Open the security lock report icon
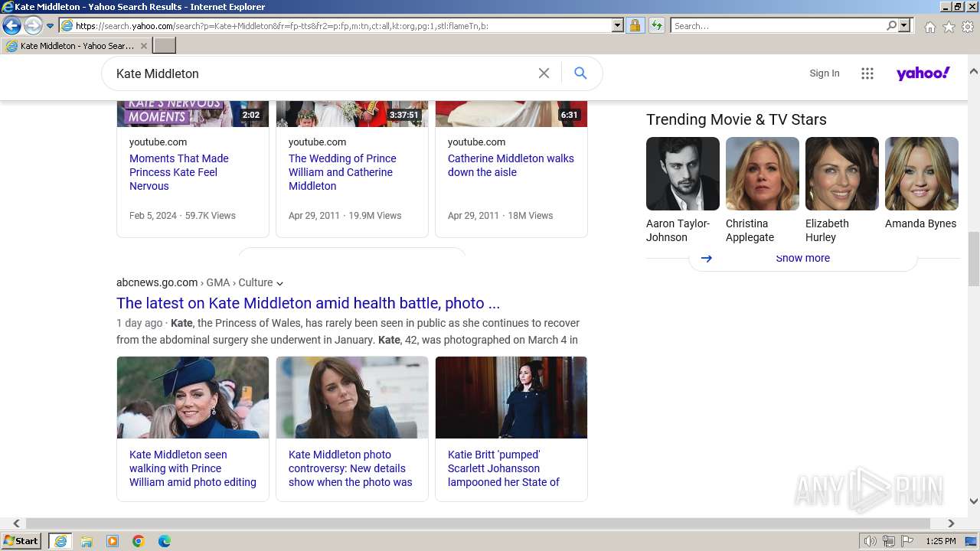Viewport: 980px width, 551px height. tap(635, 25)
